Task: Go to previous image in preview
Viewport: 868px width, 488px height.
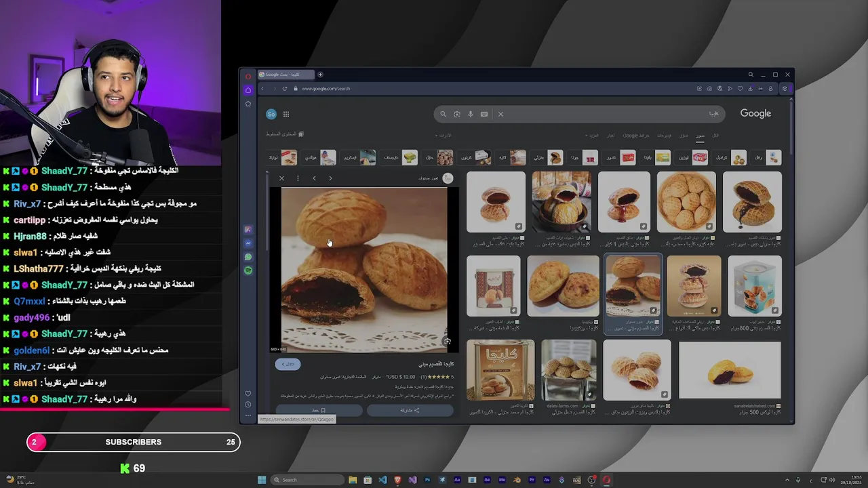Action: click(314, 178)
